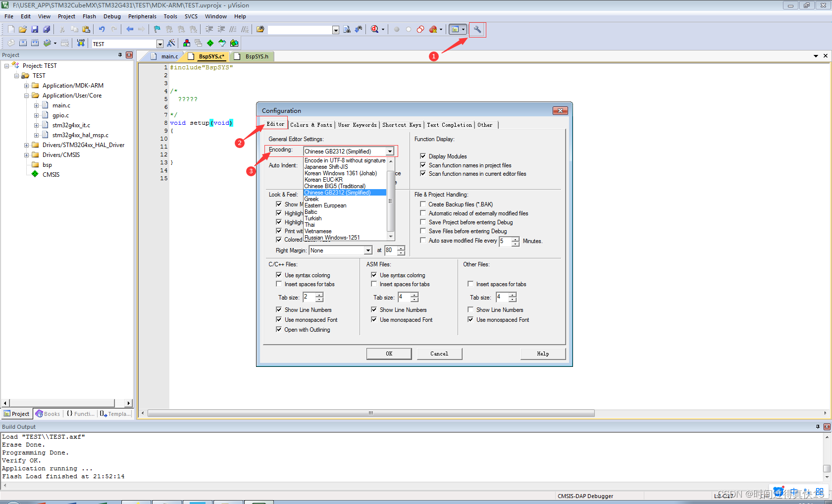832x504 pixels.
Task: Switch to Books tab in project pane
Action: (x=48, y=414)
